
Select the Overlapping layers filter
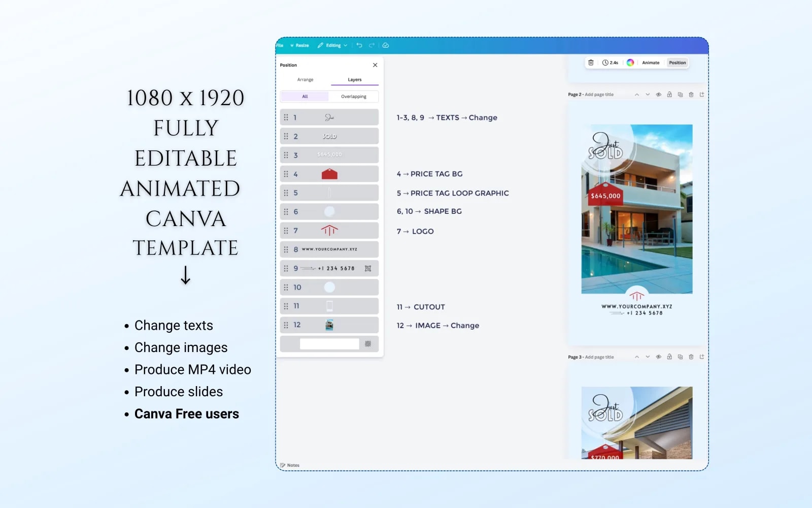point(354,97)
